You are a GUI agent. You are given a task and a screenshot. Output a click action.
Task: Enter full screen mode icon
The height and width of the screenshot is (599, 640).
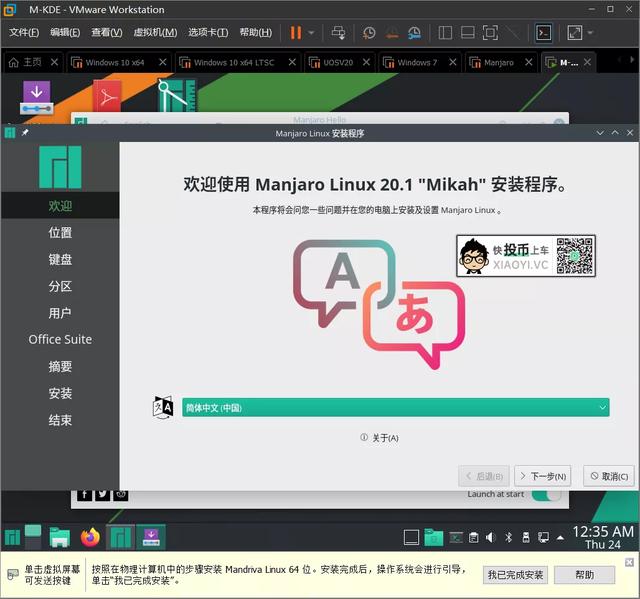(x=490, y=33)
